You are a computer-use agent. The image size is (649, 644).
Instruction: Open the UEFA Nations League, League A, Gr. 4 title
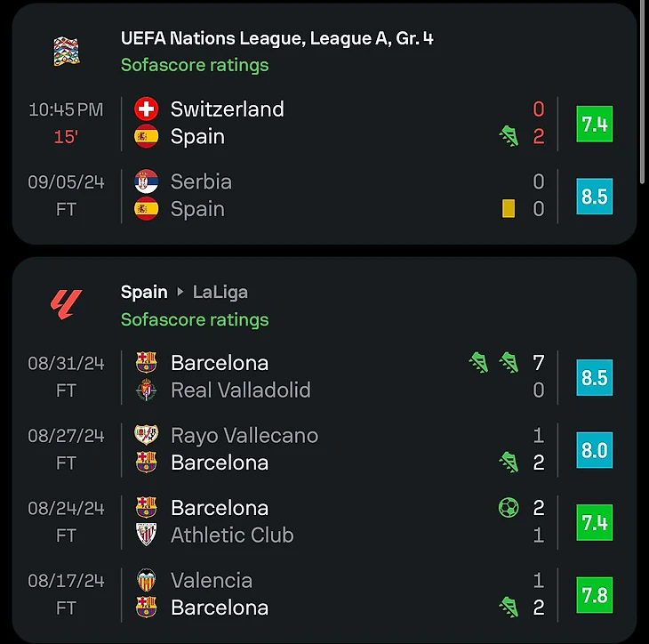tap(276, 39)
